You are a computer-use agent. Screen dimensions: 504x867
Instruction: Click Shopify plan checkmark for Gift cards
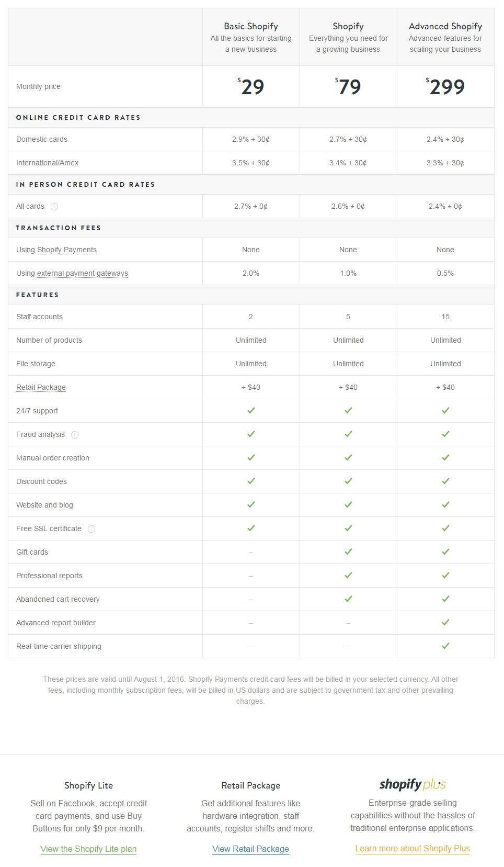(x=348, y=552)
